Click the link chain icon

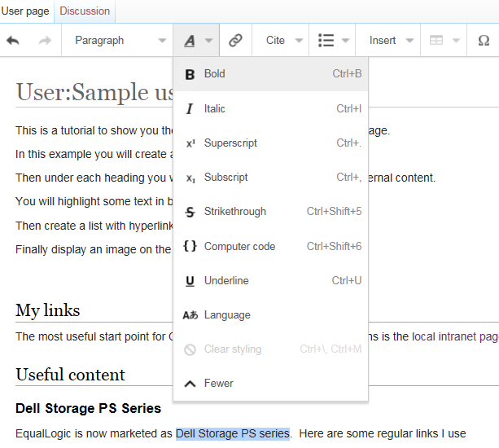click(x=235, y=40)
